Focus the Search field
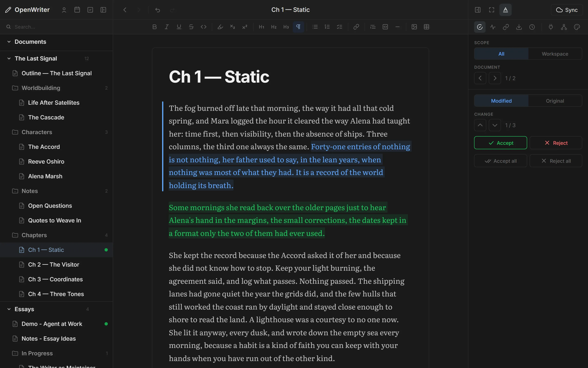The width and height of the screenshot is (588, 368). pos(56,27)
